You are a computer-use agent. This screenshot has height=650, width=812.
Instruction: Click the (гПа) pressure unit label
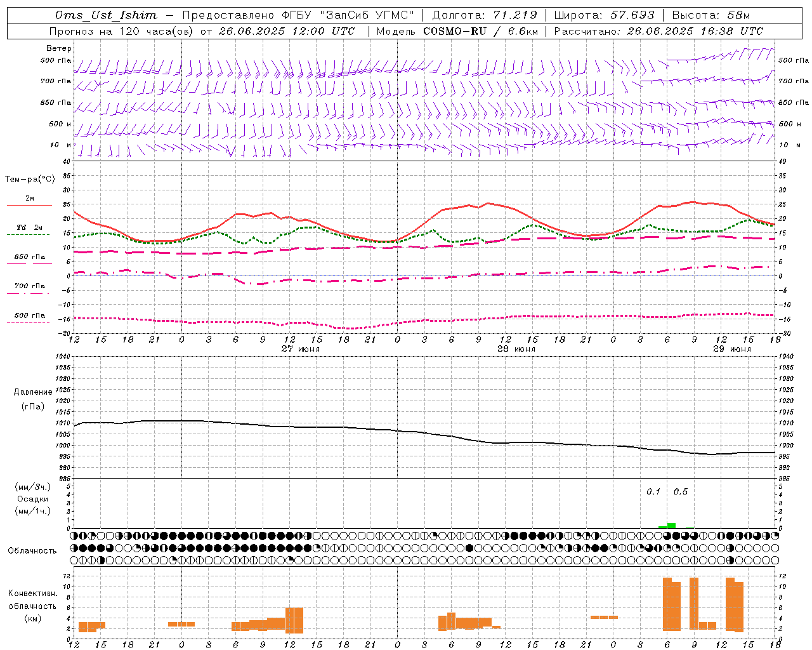click(x=33, y=407)
